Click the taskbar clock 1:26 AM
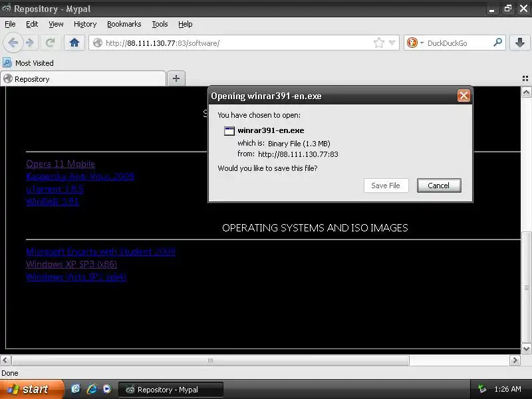 click(x=507, y=389)
